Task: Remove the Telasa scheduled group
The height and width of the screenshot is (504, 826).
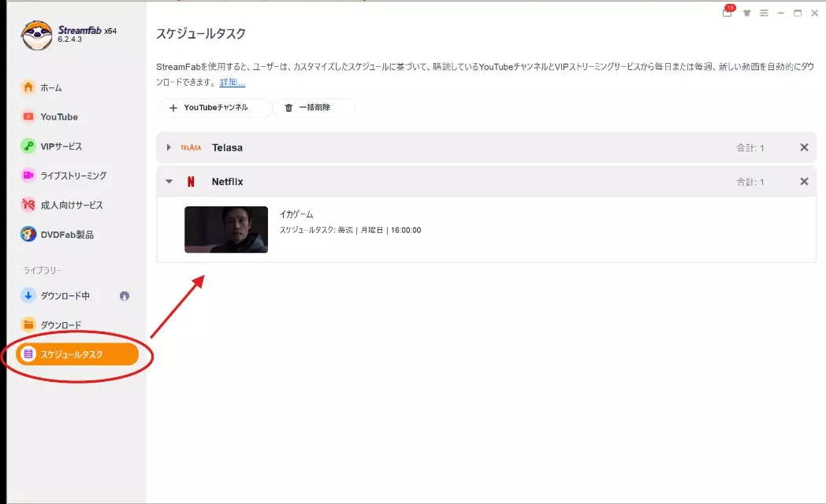Action: [x=804, y=147]
